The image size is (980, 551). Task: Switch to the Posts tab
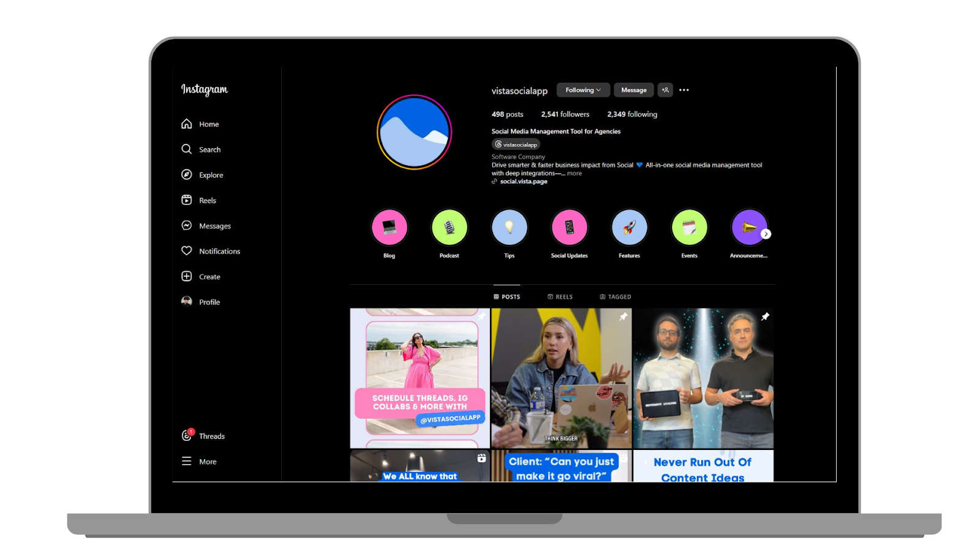pos(507,297)
